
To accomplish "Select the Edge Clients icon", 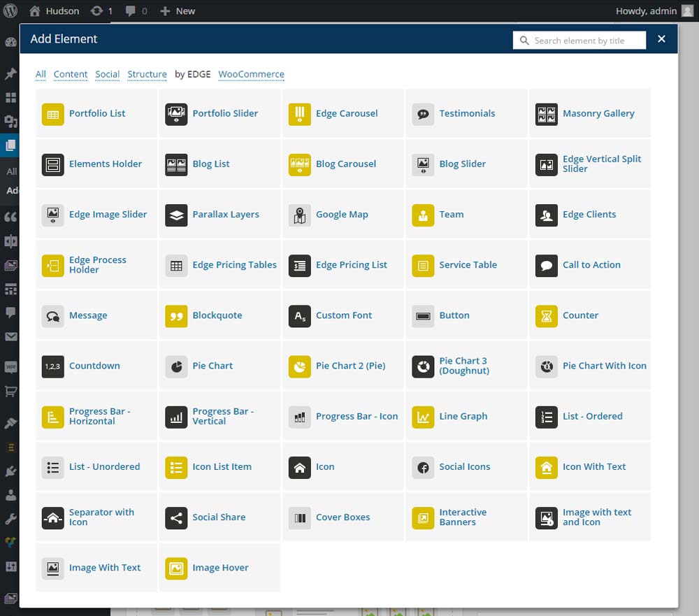I will click(547, 215).
